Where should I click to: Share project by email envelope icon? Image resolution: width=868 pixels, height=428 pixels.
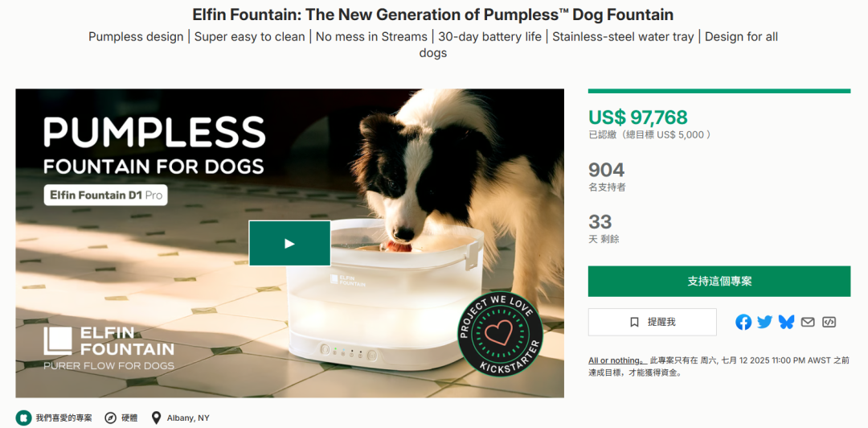coord(808,322)
